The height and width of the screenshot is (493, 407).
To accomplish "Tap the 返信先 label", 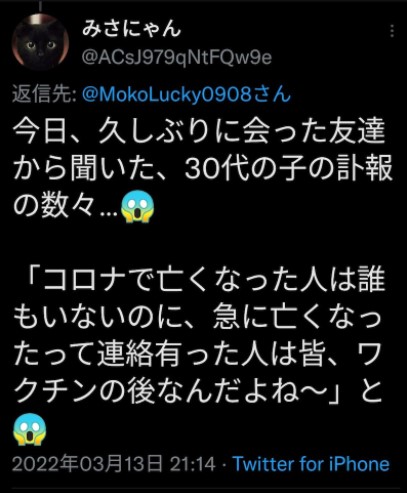I will click(45, 95).
